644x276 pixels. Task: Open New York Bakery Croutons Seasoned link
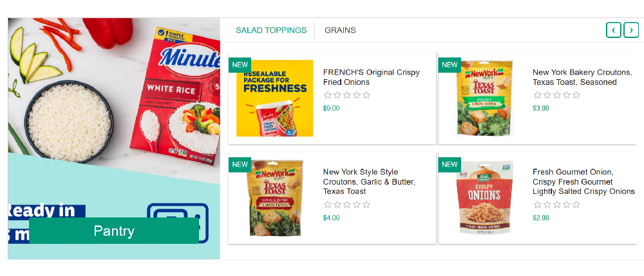point(582,77)
